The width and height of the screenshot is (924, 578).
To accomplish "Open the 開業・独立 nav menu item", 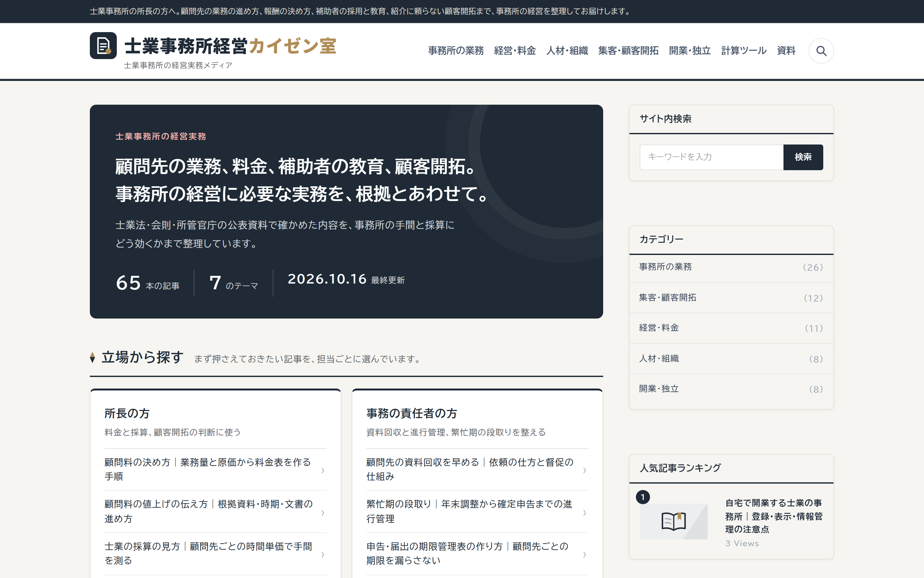I will click(x=689, y=50).
